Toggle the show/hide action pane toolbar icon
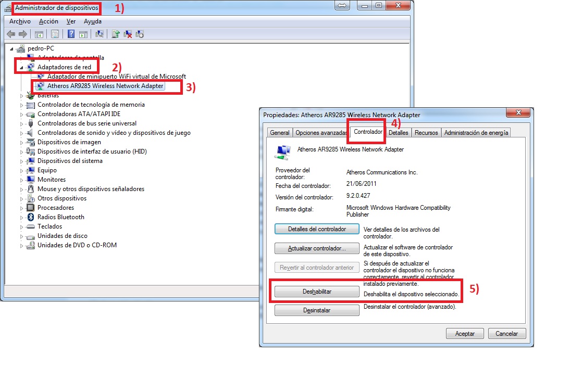570x392 pixels. (x=83, y=34)
